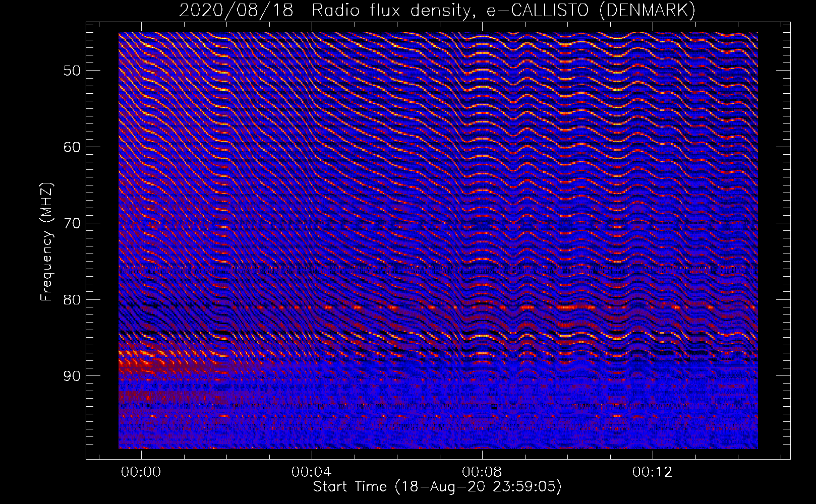Select the 00:12 time tick label
This screenshot has height=504, width=816.
[x=653, y=472]
